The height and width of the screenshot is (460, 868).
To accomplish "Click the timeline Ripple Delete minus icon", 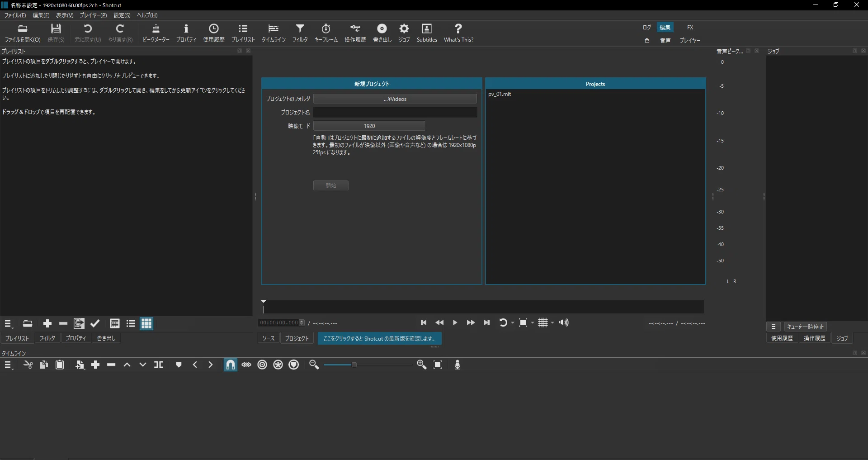I will [x=111, y=365].
